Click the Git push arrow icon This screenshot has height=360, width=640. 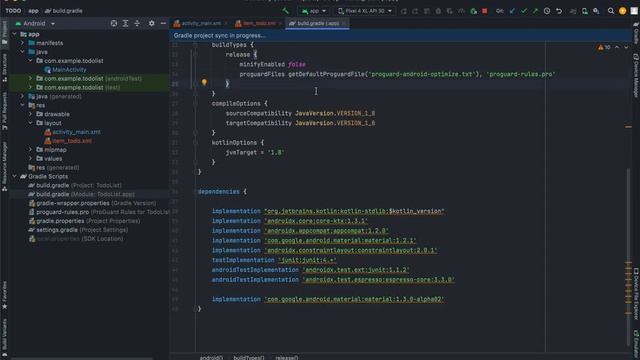click(x=535, y=11)
